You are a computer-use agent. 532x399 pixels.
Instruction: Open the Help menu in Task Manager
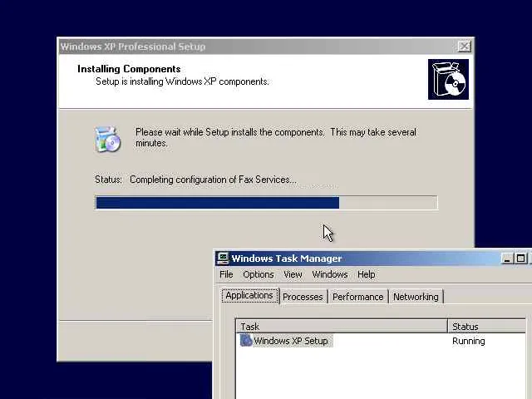tap(366, 274)
